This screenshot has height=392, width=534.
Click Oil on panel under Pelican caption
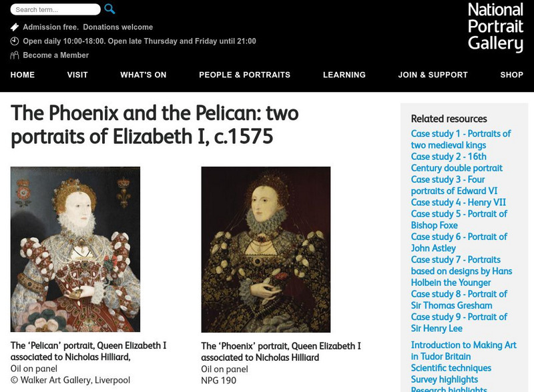(x=34, y=369)
